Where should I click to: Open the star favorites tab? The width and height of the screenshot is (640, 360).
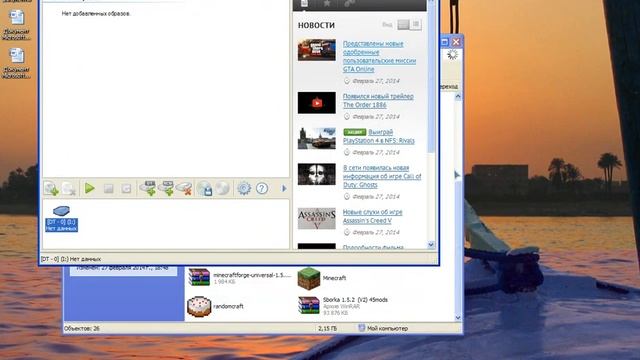pyautogui.click(x=327, y=4)
